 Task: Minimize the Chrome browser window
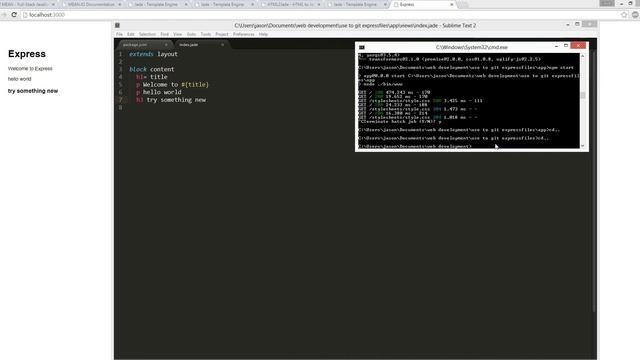tap(622, 3)
